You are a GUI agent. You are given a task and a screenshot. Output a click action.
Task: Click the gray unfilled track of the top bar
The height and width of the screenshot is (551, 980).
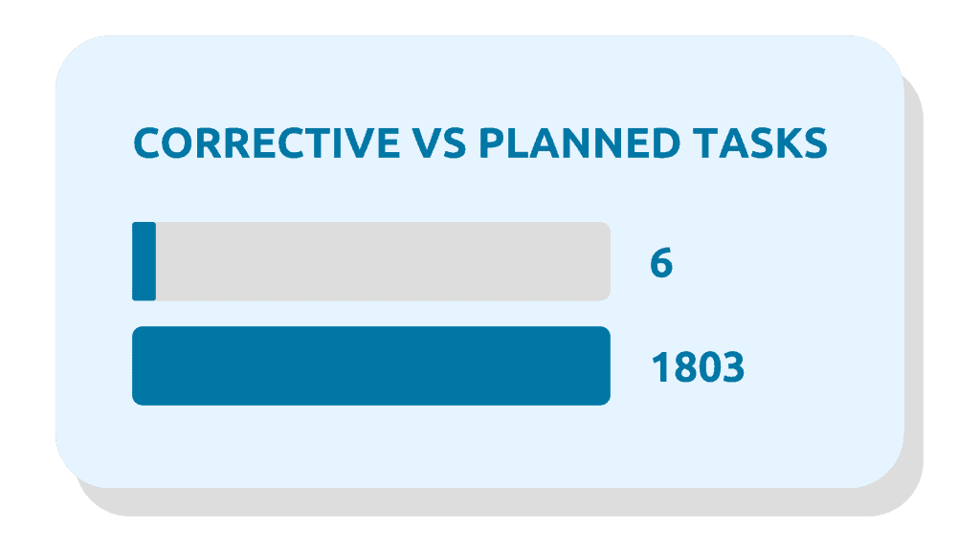coord(383,261)
